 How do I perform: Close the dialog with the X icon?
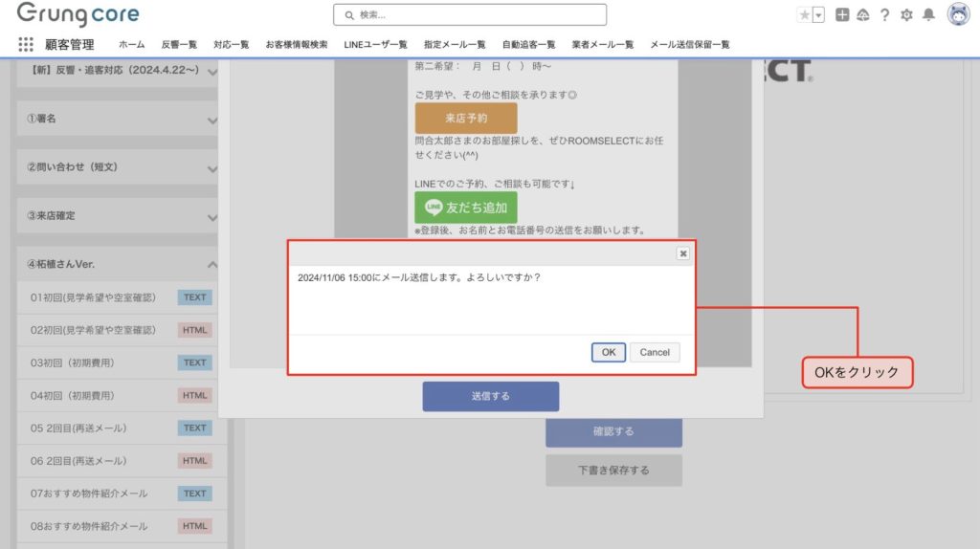click(x=682, y=253)
